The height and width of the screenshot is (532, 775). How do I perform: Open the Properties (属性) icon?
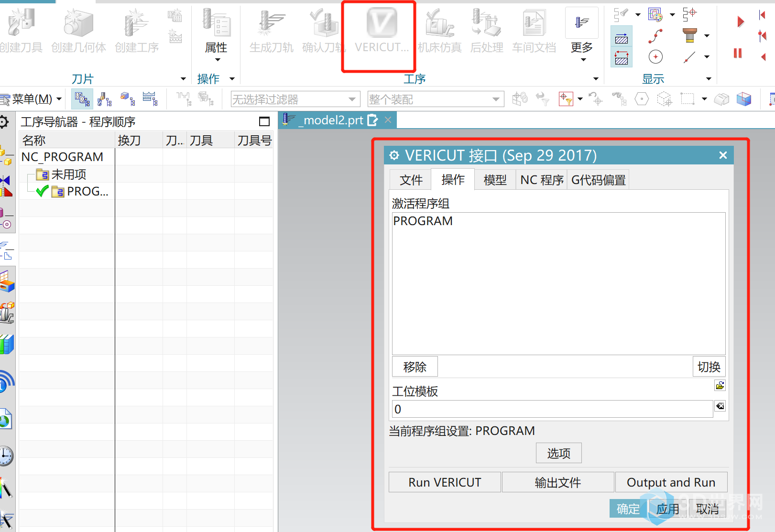coord(216,23)
